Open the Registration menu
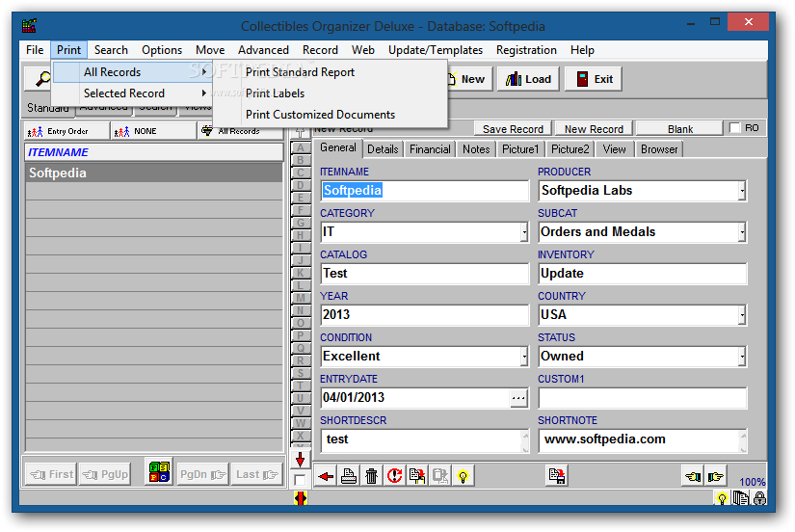This screenshot has height=532, width=795. (x=526, y=50)
